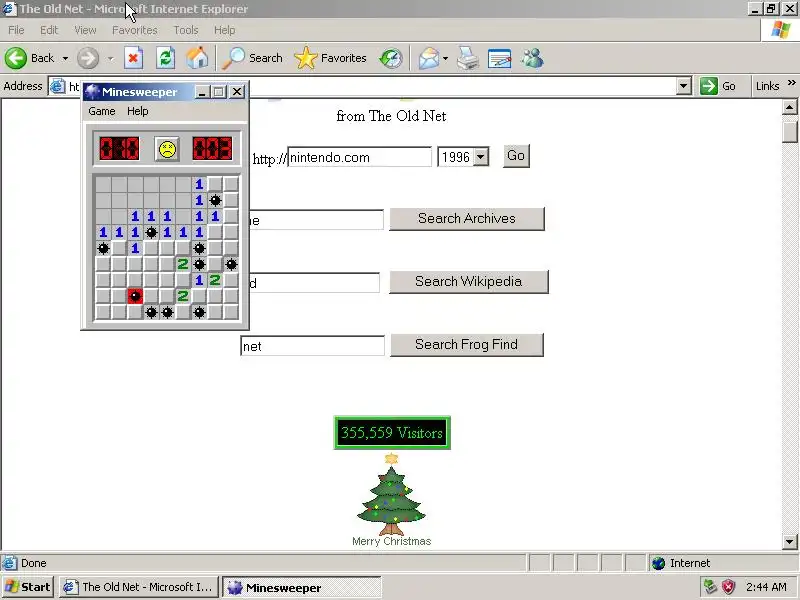Click the Search Archives button
The image size is (800, 600).
click(x=467, y=218)
